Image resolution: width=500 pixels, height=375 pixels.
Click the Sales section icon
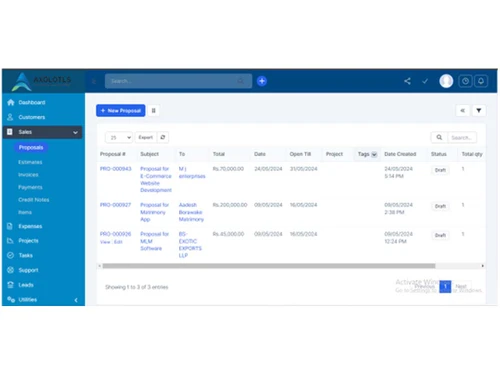[x=10, y=132]
